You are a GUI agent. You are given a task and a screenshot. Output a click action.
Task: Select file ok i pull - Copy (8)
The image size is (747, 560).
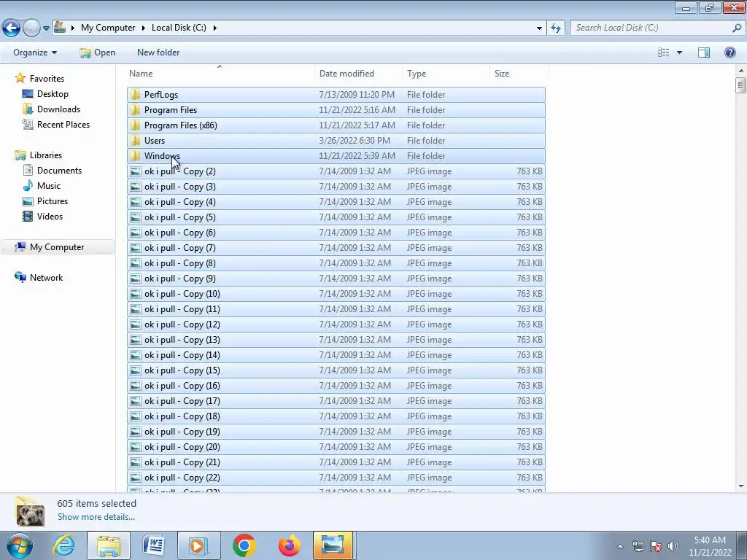(336, 263)
